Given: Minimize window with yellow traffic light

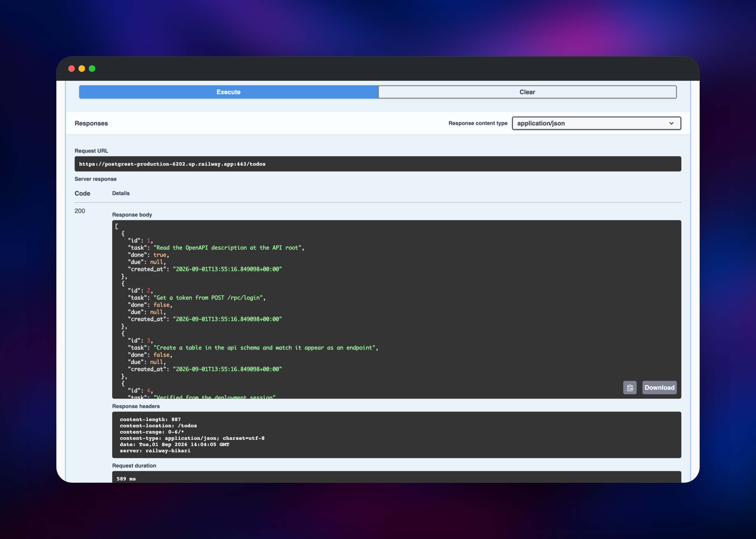Looking at the screenshot, I should coord(82,69).
